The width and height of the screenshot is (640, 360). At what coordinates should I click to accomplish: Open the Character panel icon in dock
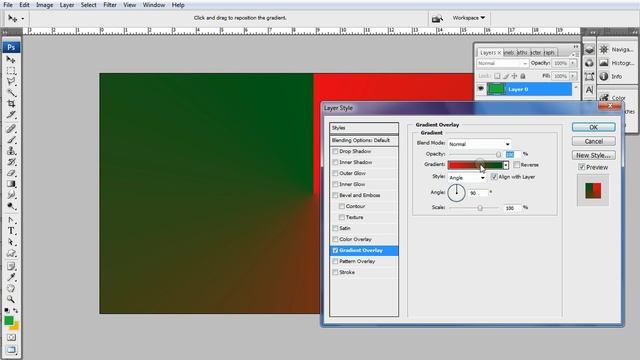[589, 90]
